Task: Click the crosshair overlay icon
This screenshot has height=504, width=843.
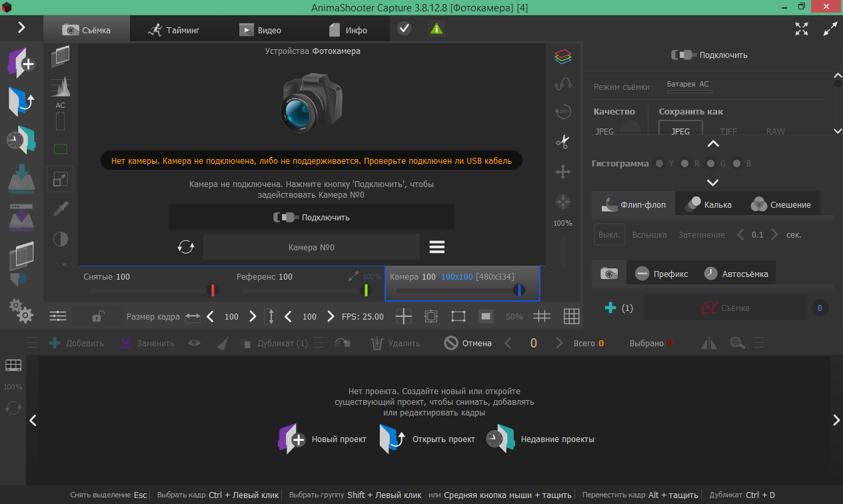Action: point(405,316)
